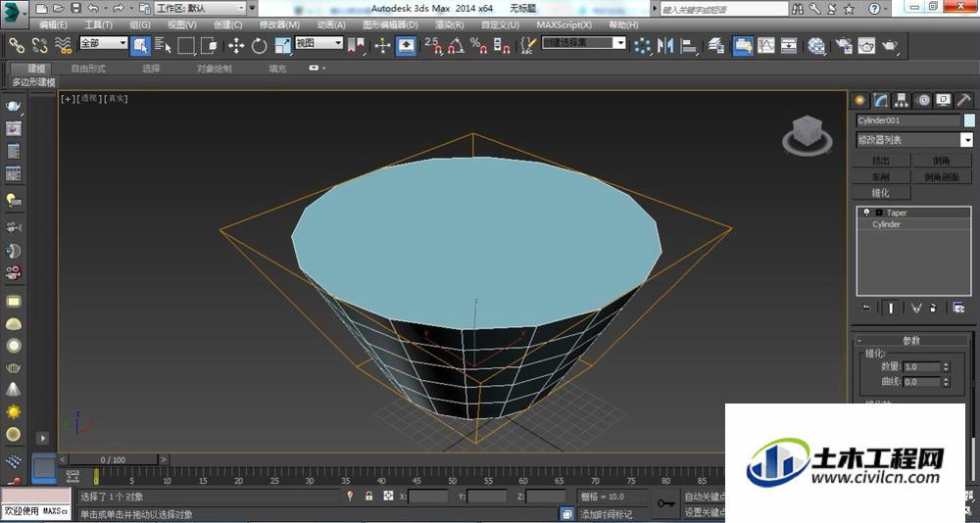Open the Utilities hammer panel tab
The width and height of the screenshot is (980, 523).
pyautogui.click(x=963, y=100)
